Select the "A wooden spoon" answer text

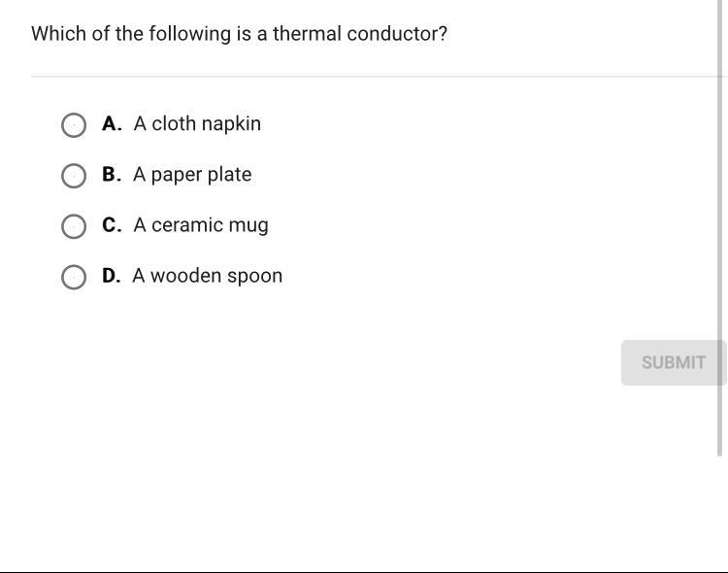pos(208,276)
